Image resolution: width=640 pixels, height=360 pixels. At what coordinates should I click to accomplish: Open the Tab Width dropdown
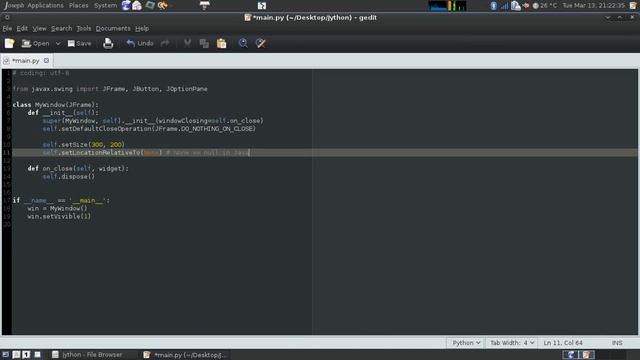512,343
